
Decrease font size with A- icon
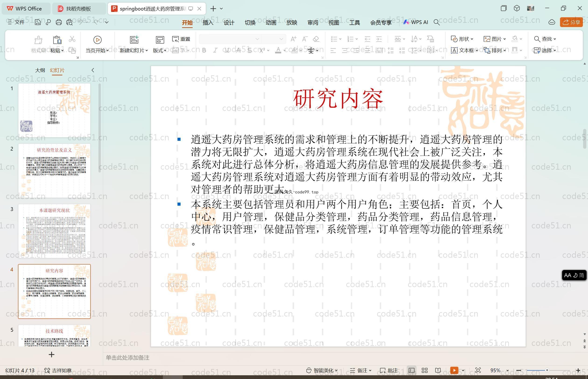(305, 39)
